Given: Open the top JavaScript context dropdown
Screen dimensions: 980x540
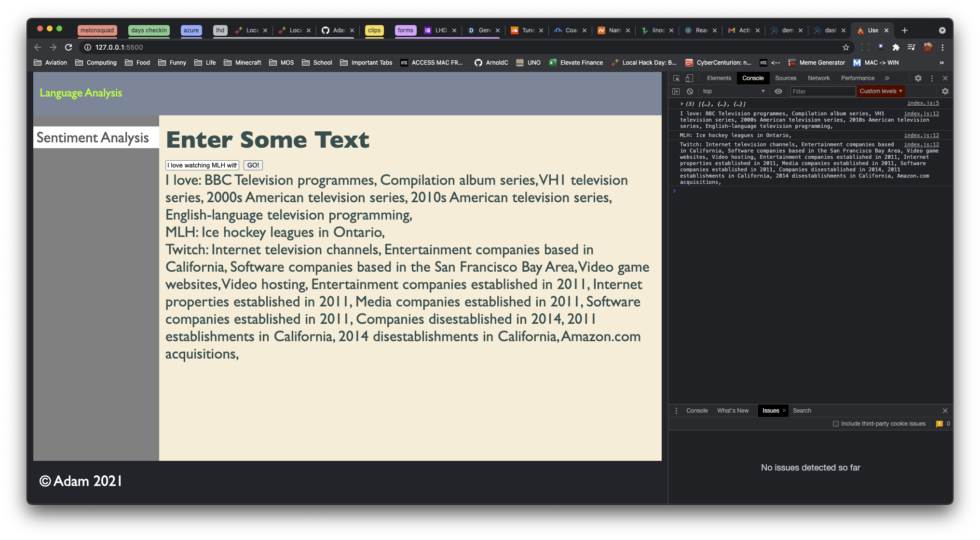Looking at the screenshot, I should 733,91.
